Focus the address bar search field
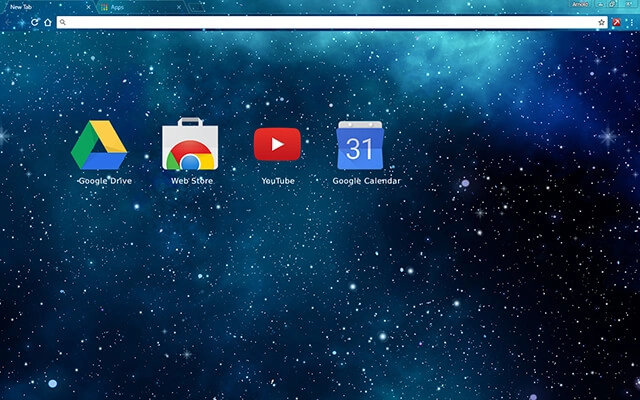The image size is (640, 400). [332, 22]
